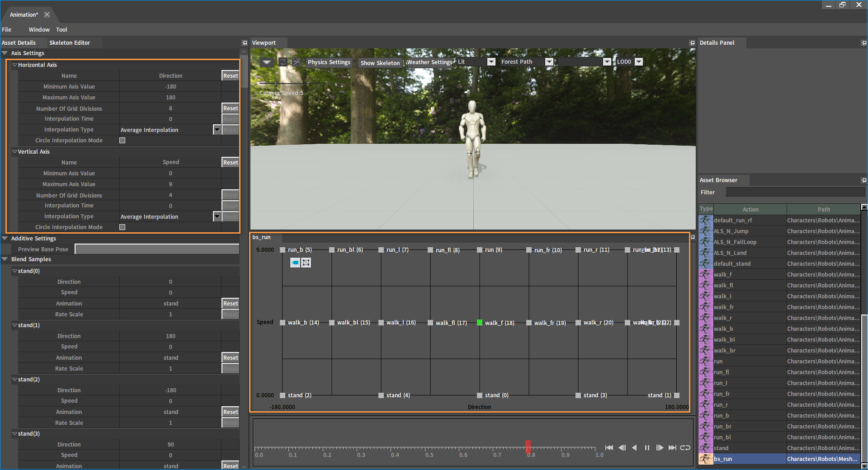Open the viewport options dropdown icon
The height and width of the screenshot is (470, 868).
[x=267, y=62]
